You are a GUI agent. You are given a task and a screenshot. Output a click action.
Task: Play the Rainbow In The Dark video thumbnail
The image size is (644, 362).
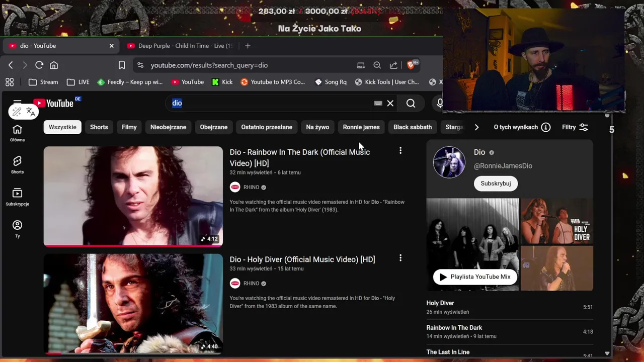(133, 196)
